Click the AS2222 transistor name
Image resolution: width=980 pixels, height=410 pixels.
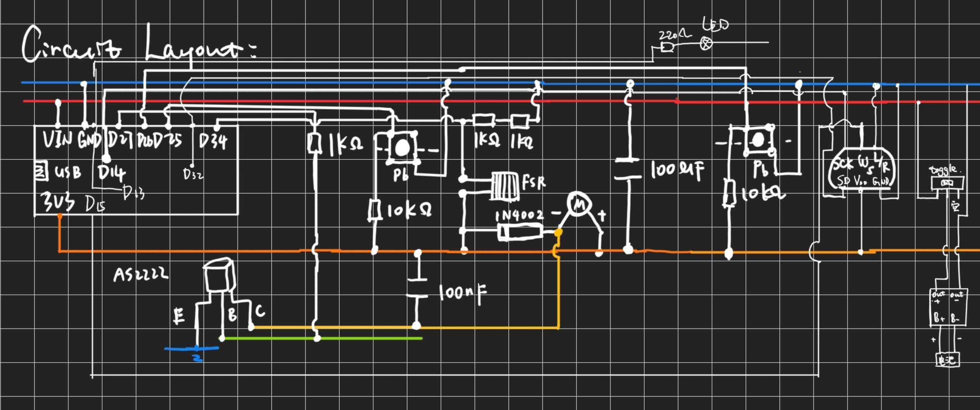pyautogui.click(x=140, y=275)
